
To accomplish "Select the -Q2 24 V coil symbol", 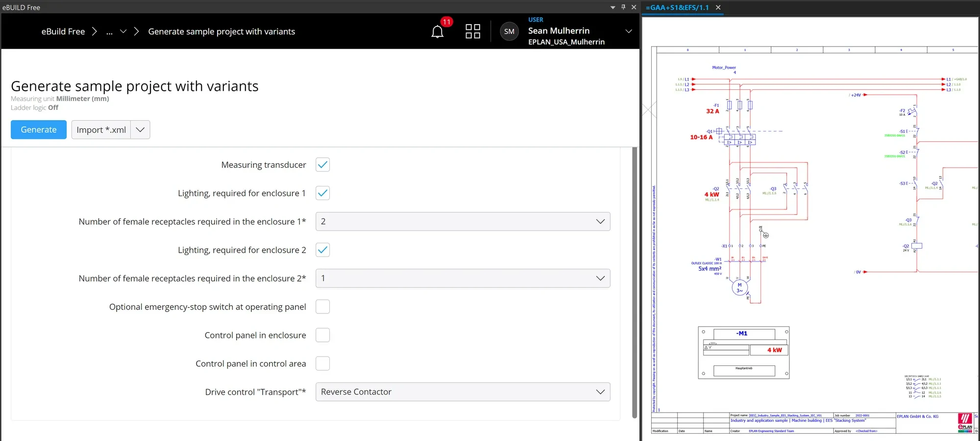I will 916,246.
